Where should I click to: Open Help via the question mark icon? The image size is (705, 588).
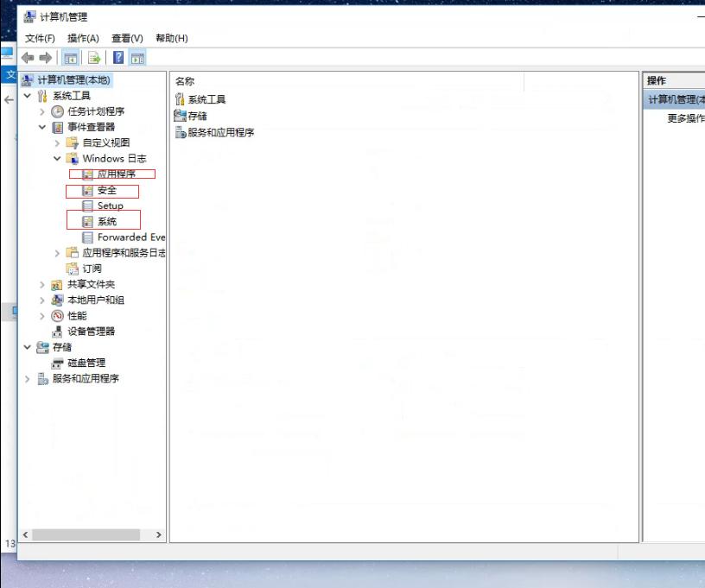coord(118,58)
